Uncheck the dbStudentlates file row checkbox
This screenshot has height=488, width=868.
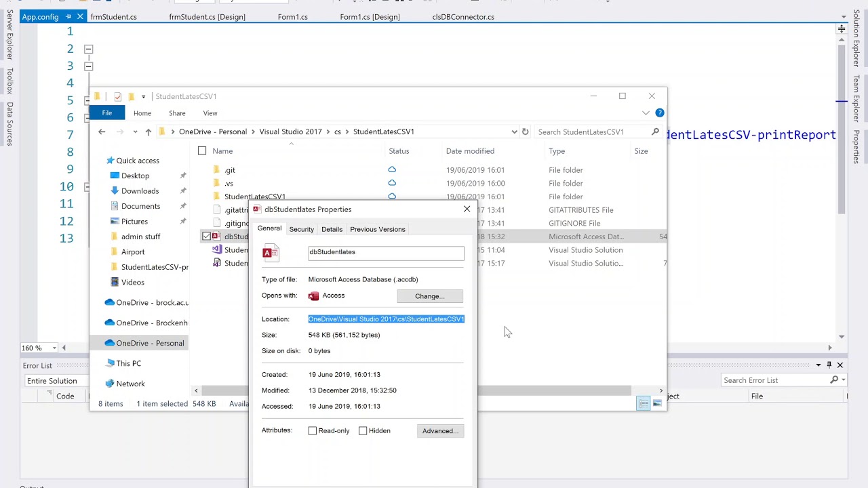[x=206, y=237]
